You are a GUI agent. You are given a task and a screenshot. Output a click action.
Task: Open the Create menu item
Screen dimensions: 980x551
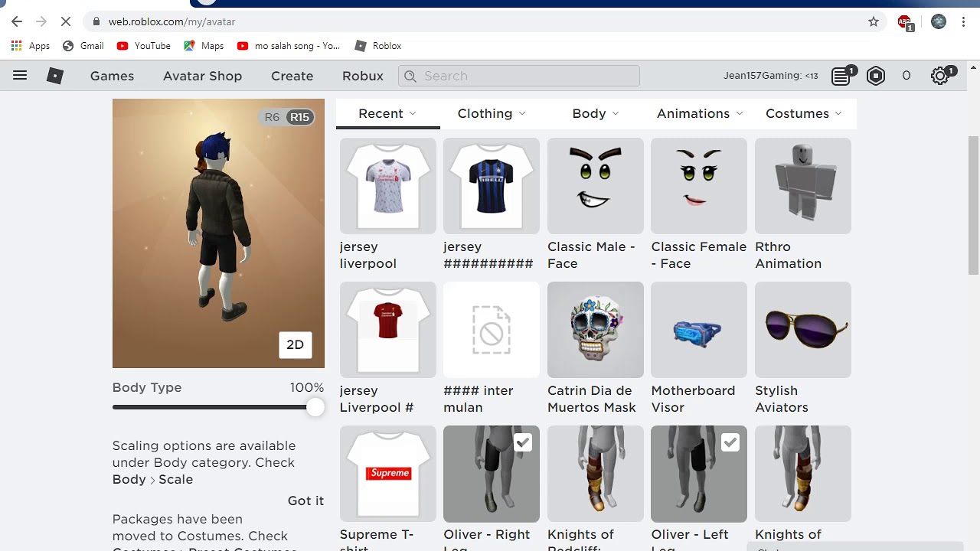(292, 76)
